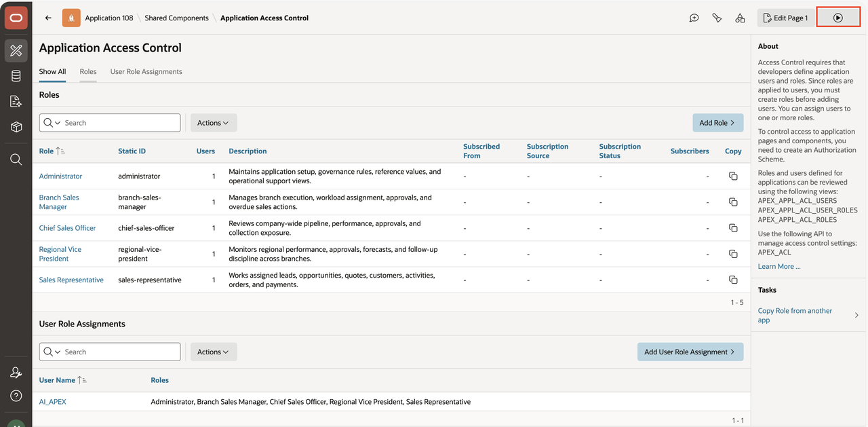This screenshot has width=868, height=427.
Task: Open the Chief Sales Officer role link
Action: 67,228
